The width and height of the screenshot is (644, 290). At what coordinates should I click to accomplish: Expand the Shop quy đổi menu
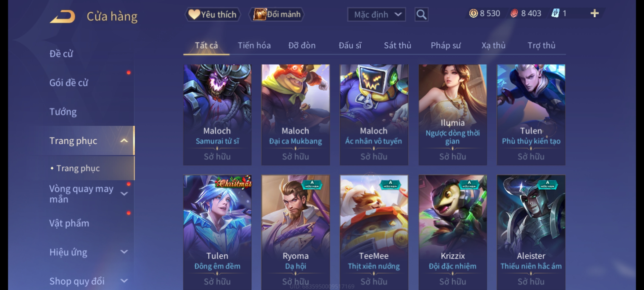124,281
